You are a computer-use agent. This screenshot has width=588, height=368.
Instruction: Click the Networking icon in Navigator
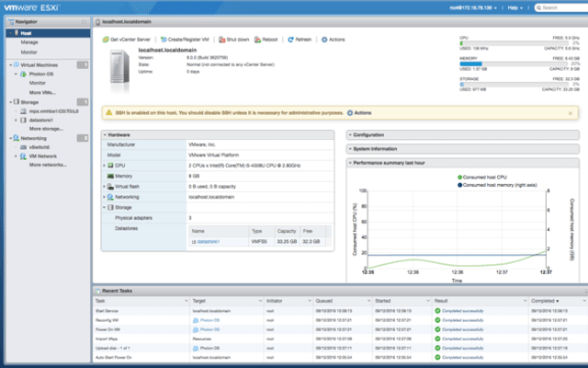click(17, 138)
